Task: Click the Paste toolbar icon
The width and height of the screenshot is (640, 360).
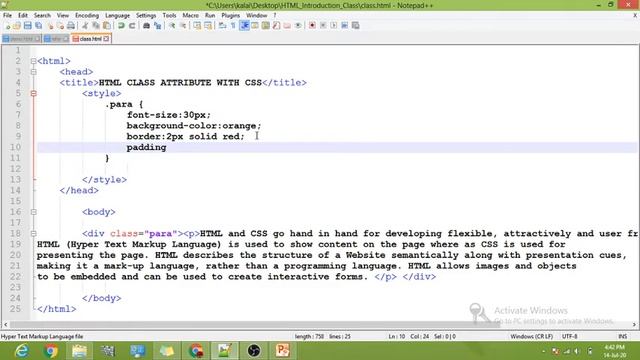Action: tap(107, 25)
